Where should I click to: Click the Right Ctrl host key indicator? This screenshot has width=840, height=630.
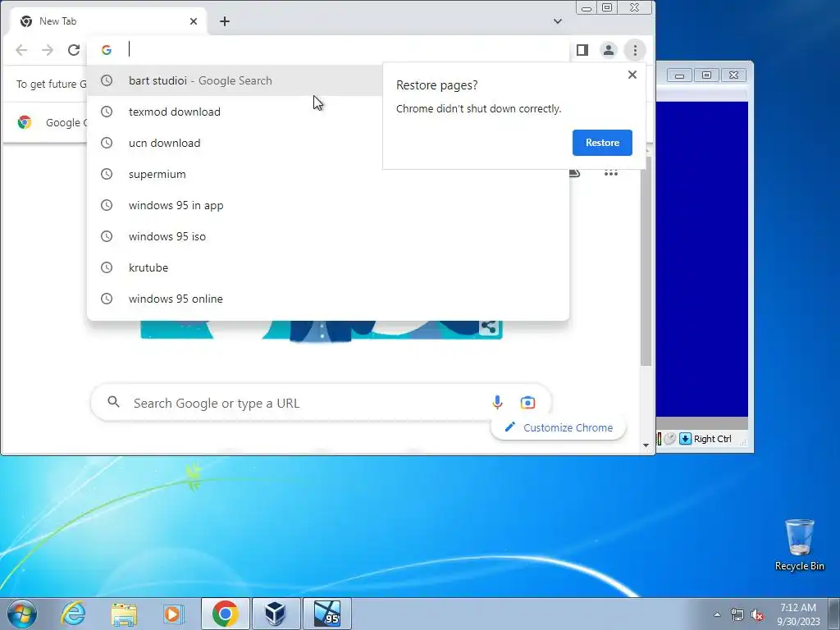tap(713, 439)
